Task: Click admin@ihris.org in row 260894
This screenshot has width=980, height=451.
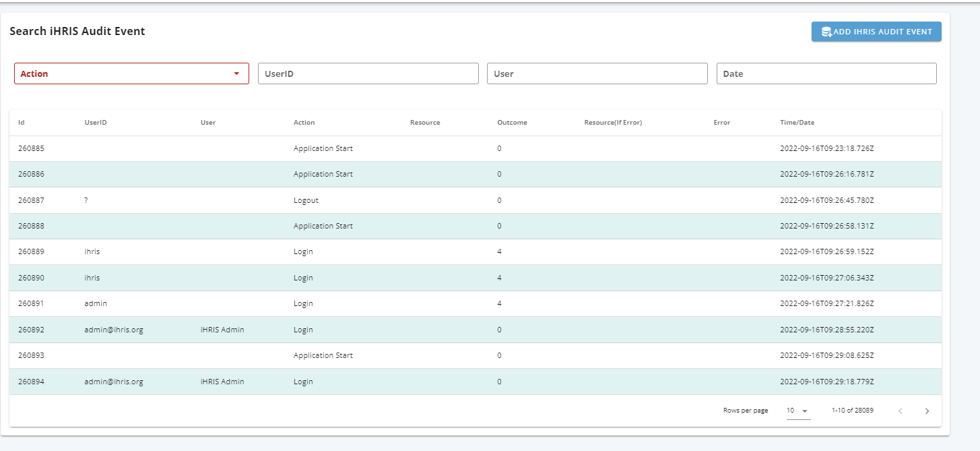Action: pyautogui.click(x=114, y=382)
